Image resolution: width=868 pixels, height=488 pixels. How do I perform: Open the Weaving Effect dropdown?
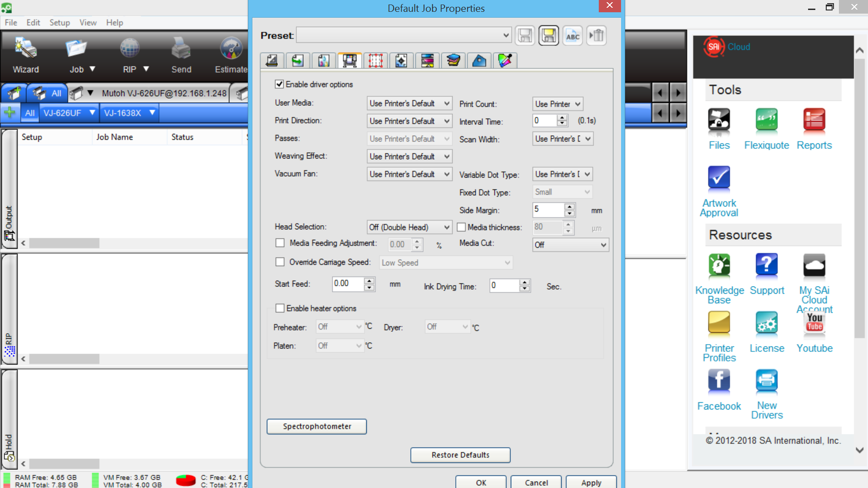(409, 157)
